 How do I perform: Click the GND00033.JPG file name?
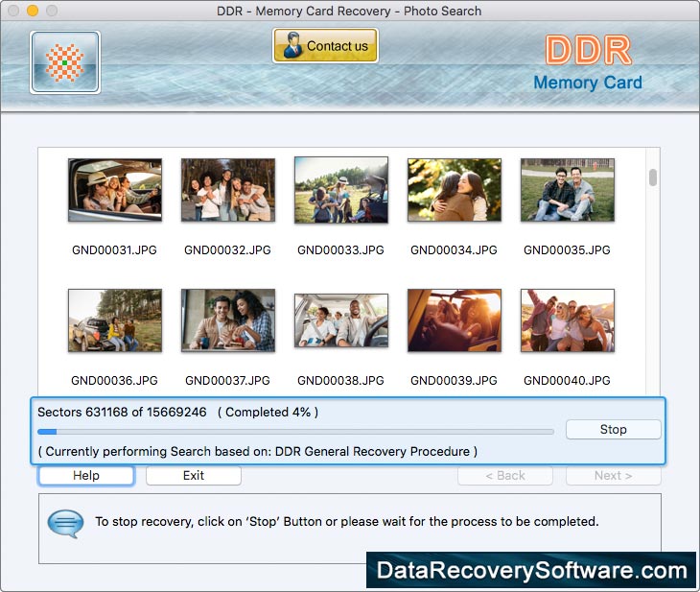click(340, 249)
